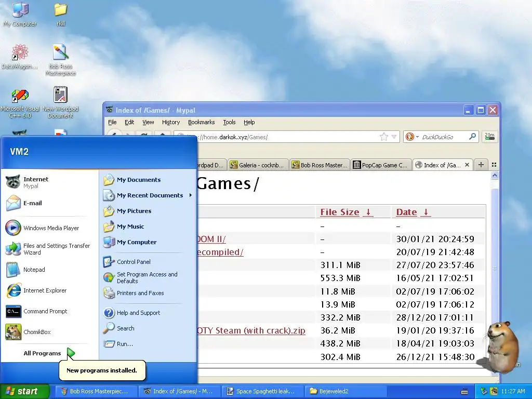Open Bob Ross Masterpiece desktop icon
The width and height of the screenshot is (532, 399).
(x=60, y=59)
